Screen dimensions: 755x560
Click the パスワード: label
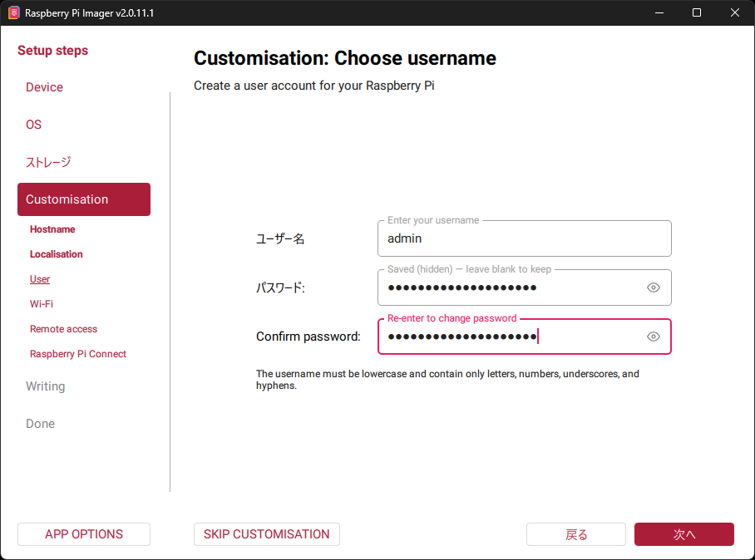tap(280, 287)
